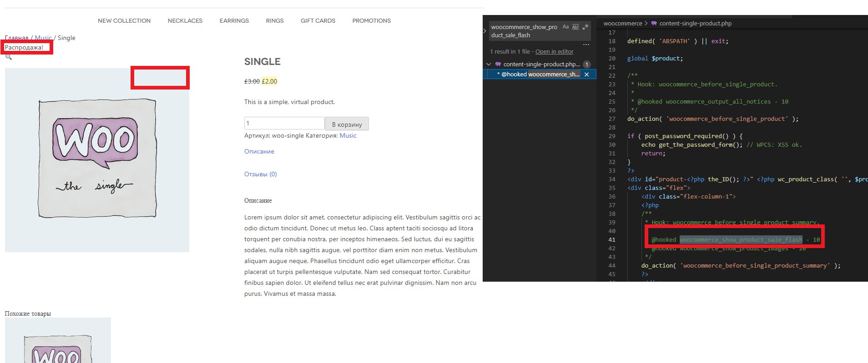Screen dimensions: 868x363
Task: Click the 'Music' breadcrumb link
Action: tap(43, 38)
